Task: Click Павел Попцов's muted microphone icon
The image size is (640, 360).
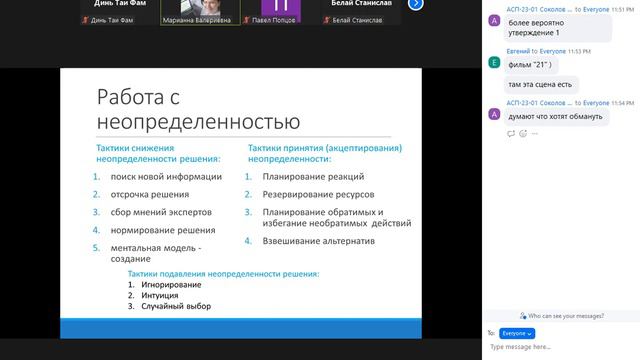Action: (x=246, y=20)
